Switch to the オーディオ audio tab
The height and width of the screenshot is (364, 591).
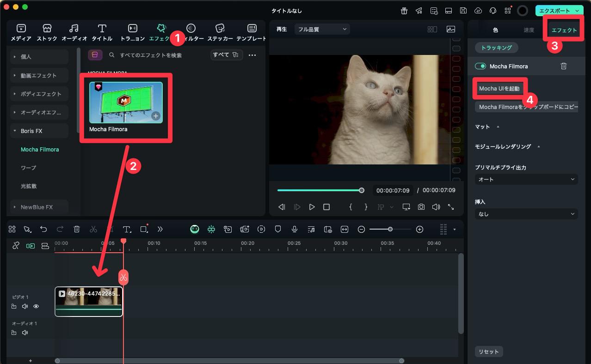[74, 32]
